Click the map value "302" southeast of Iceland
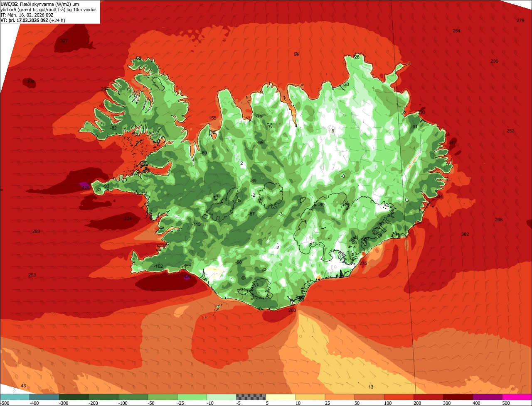 [465, 234]
